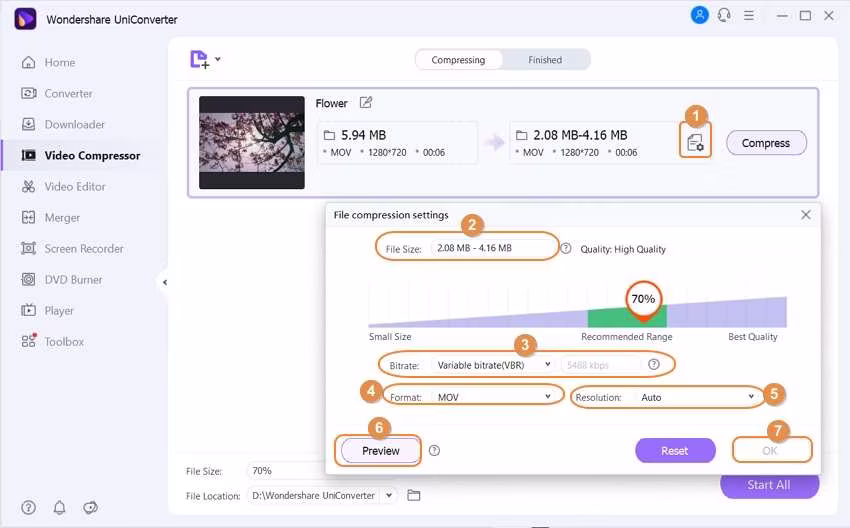Click the Video Compressor icon

pyautogui.click(x=28, y=156)
